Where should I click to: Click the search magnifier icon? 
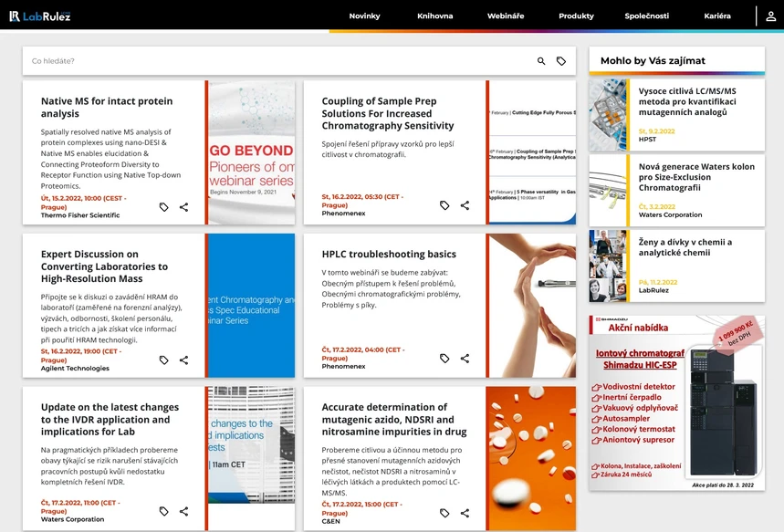[x=541, y=61]
